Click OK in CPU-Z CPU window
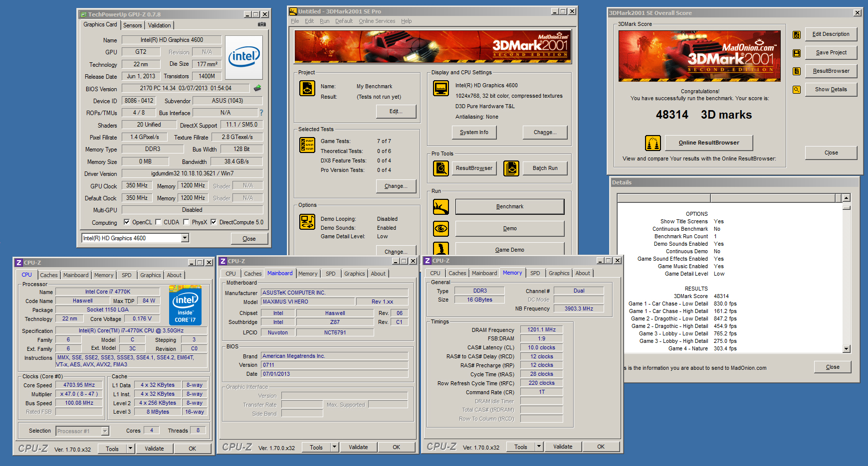Image resolution: width=868 pixels, height=466 pixels. pos(193,449)
